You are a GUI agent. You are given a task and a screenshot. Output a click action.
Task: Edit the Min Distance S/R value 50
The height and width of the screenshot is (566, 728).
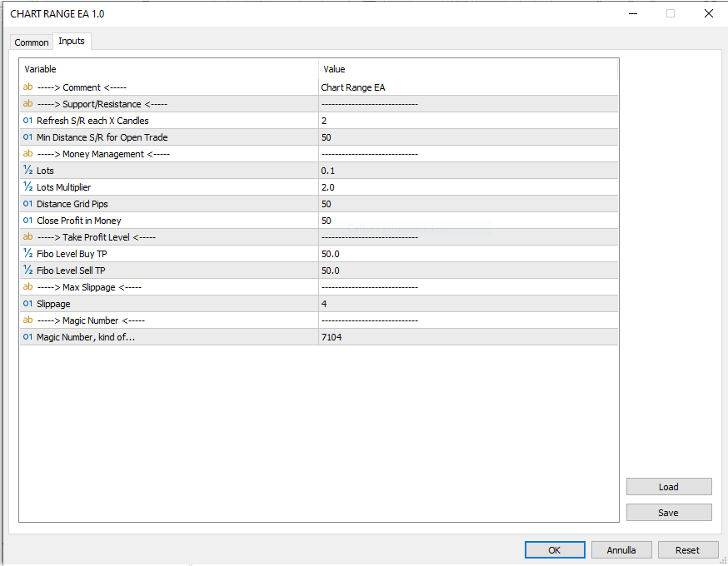(468, 137)
